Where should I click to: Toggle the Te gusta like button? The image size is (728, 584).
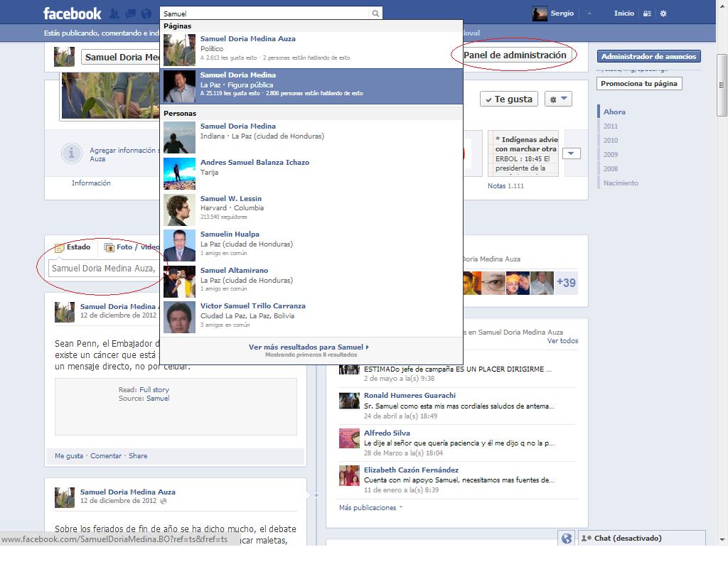point(509,99)
